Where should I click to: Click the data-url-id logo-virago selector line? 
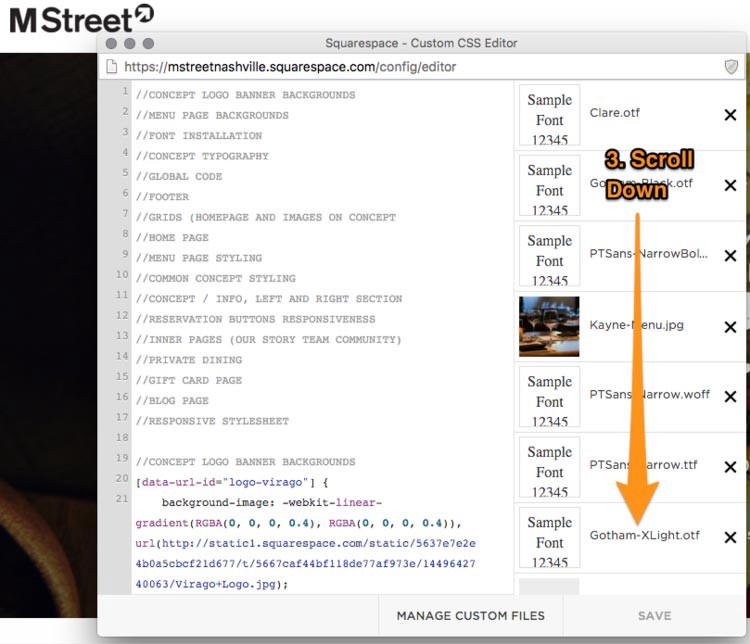pyautogui.click(x=232, y=482)
